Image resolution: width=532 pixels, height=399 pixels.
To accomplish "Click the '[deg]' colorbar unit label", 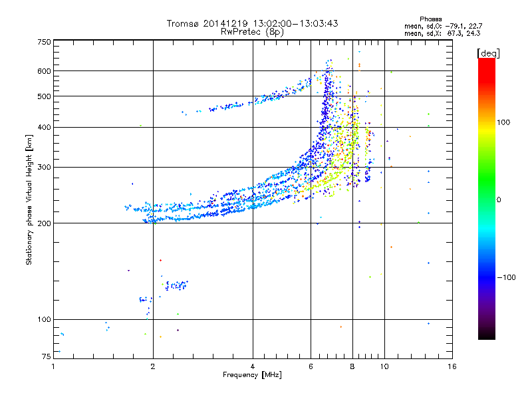I will 488,53.
